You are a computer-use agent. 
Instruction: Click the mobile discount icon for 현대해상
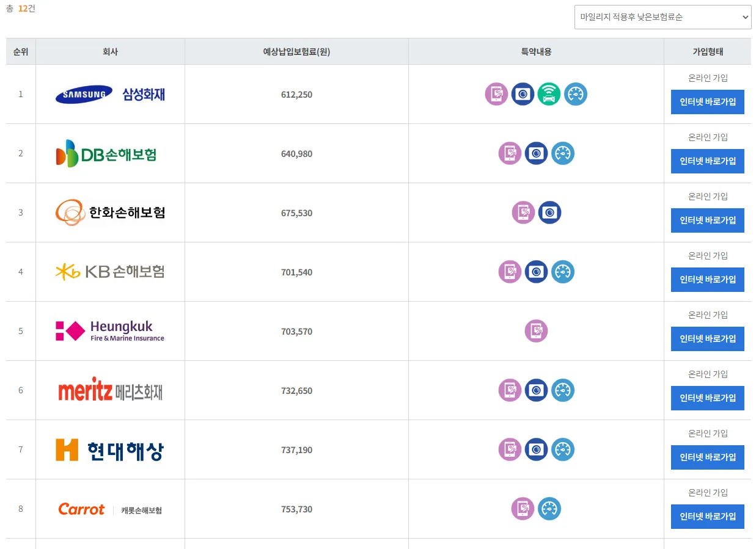pyautogui.click(x=510, y=449)
